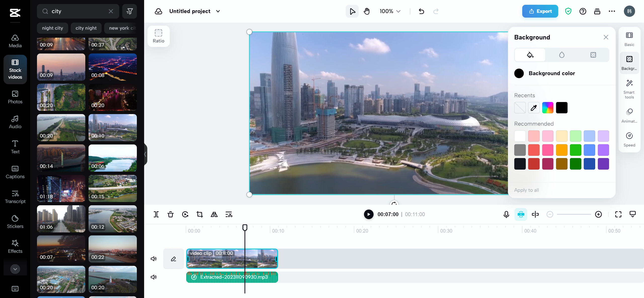
Task: Clear the city search text
Action: tap(111, 11)
